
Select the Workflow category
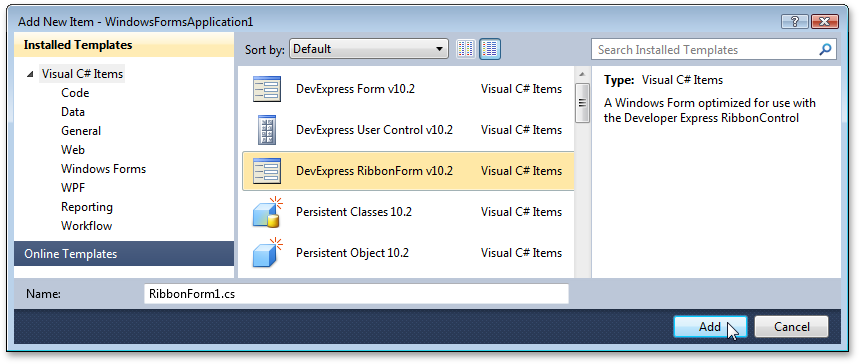[x=87, y=226]
